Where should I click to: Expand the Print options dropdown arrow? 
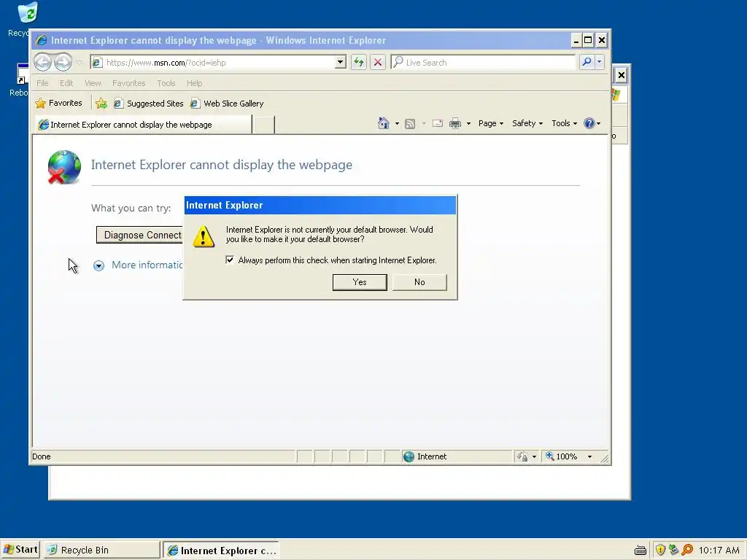pyautogui.click(x=468, y=123)
